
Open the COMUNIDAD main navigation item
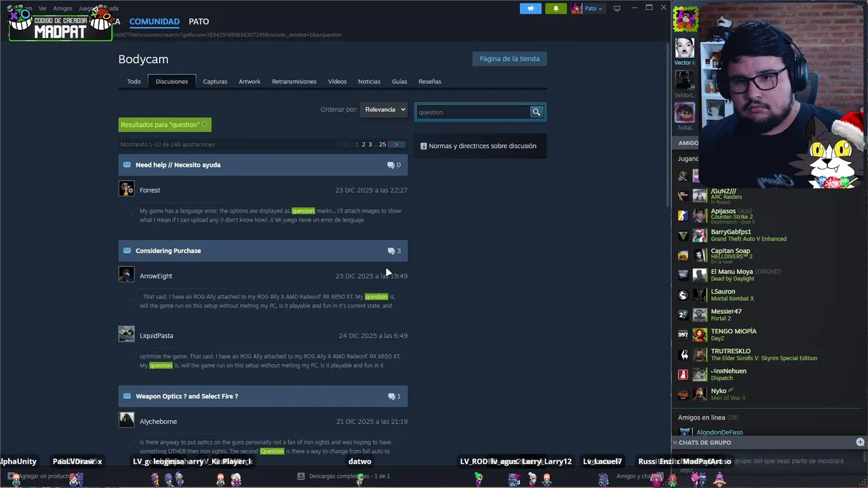click(155, 22)
